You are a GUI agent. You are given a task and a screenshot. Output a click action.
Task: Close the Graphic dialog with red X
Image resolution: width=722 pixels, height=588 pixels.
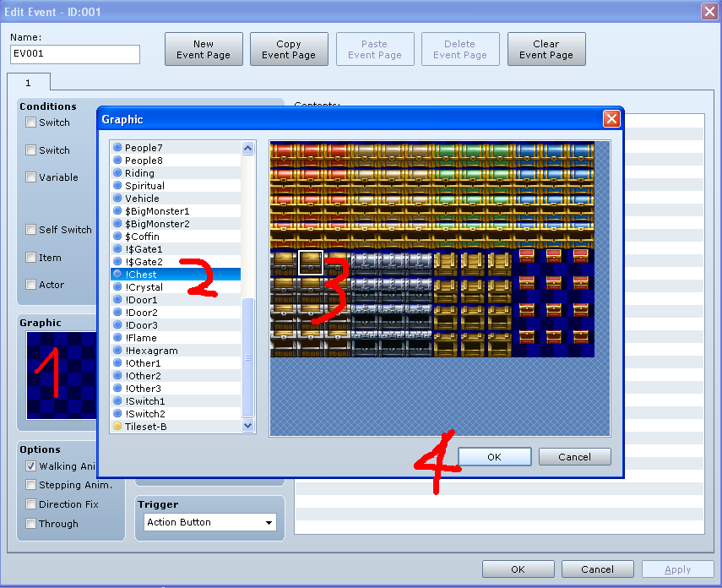[611, 119]
